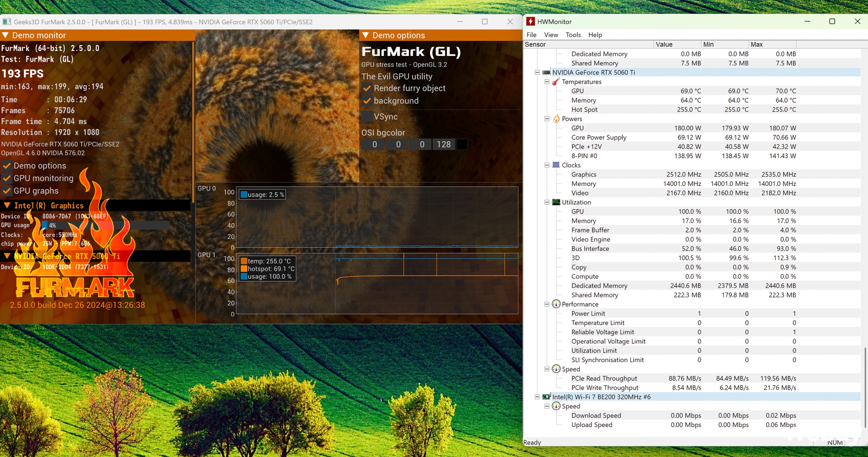
Task: Click the PCIe +12V power row
Action: click(x=692, y=147)
